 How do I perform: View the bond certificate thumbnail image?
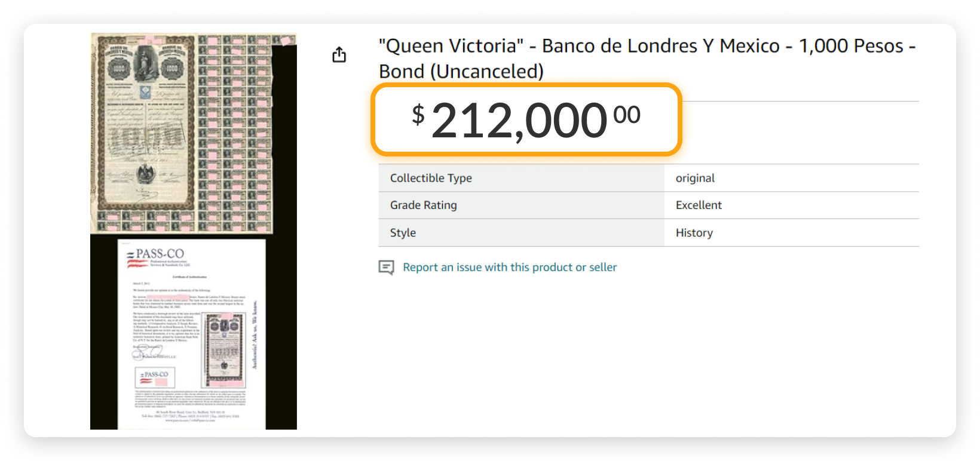tap(191, 131)
